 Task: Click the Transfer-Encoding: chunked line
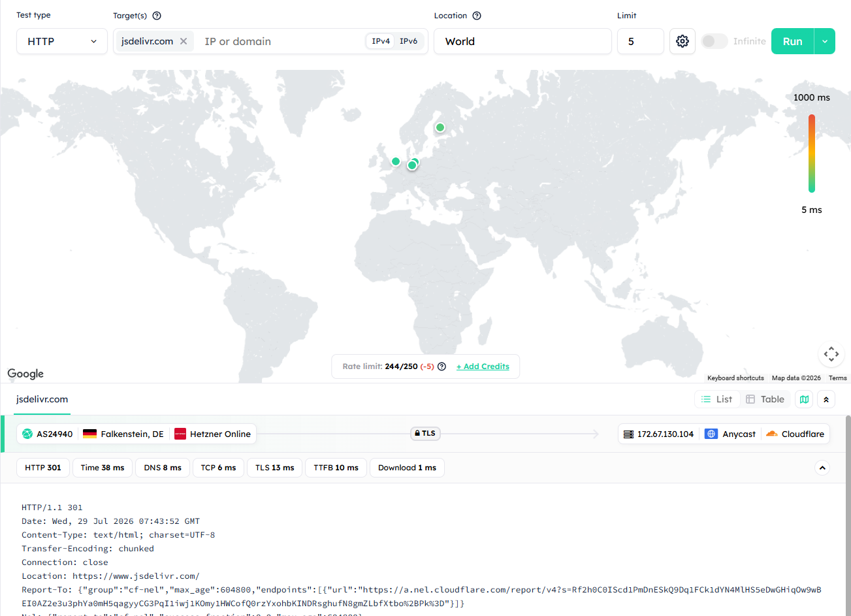point(88,549)
